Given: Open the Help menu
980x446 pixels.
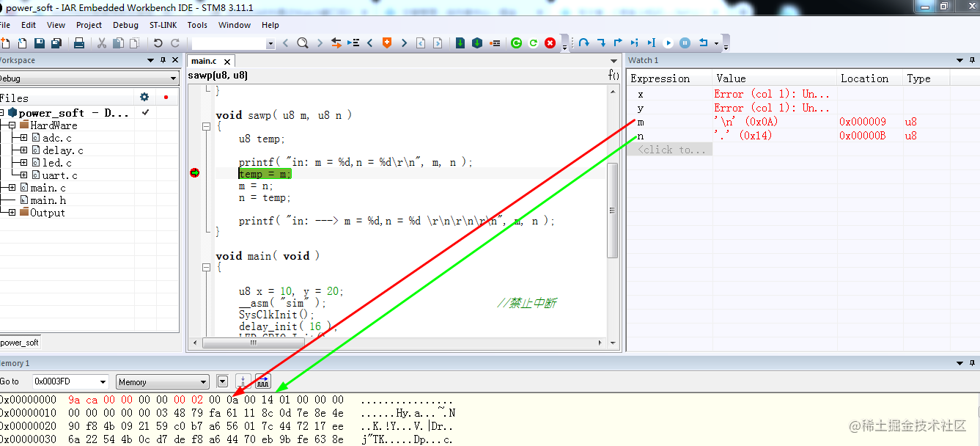Looking at the screenshot, I should pyautogui.click(x=270, y=25).
